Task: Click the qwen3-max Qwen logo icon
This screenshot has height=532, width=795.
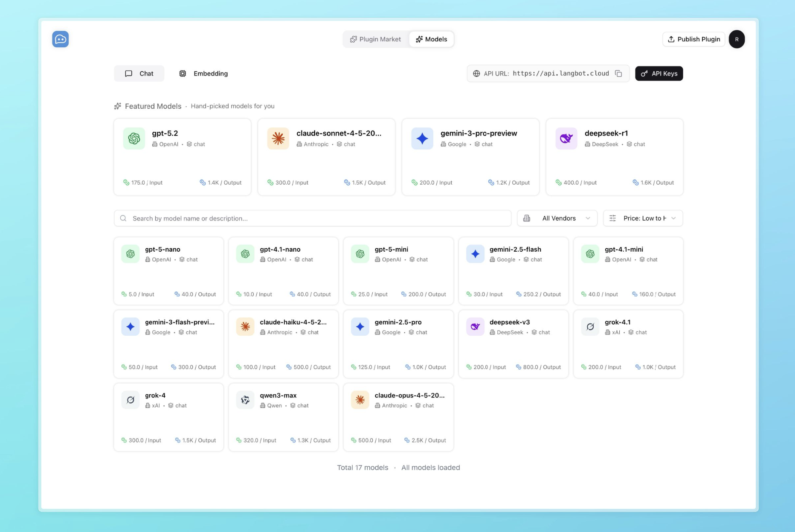Action: point(245,400)
